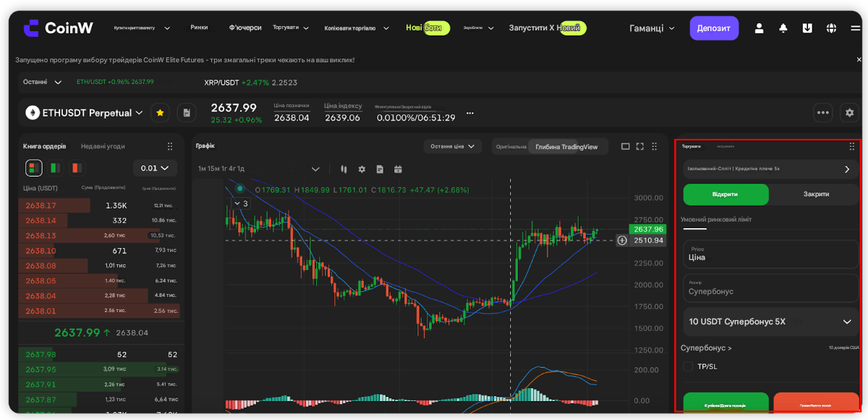Select the 2638.17 sell order row

click(x=101, y=206)
